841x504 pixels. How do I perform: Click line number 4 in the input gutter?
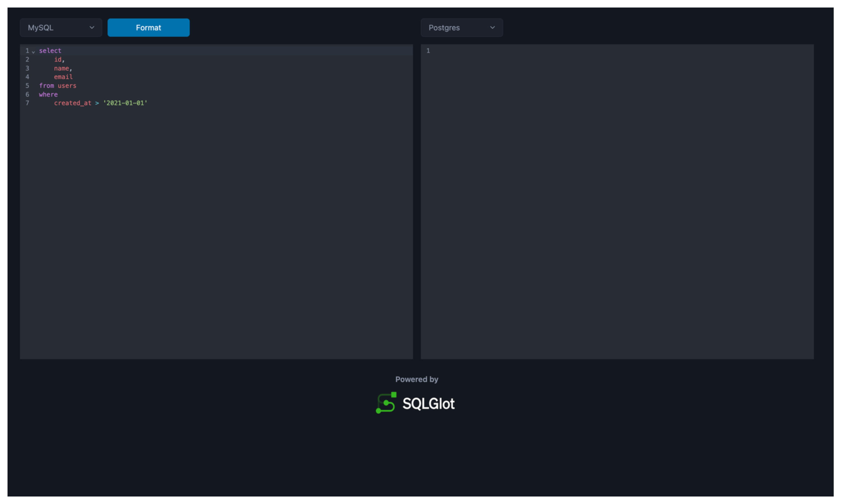click(27, 77)
